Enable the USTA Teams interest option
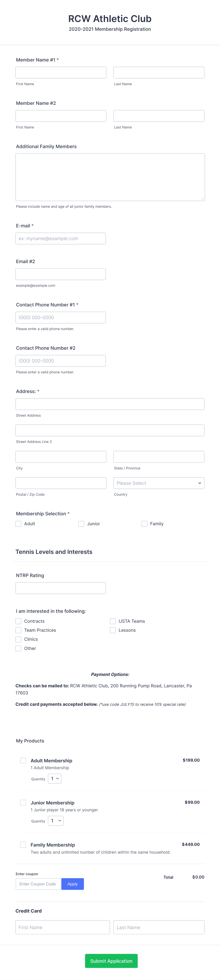The height and width of the screenshot is (980, 220). click(x=113, y=621)
